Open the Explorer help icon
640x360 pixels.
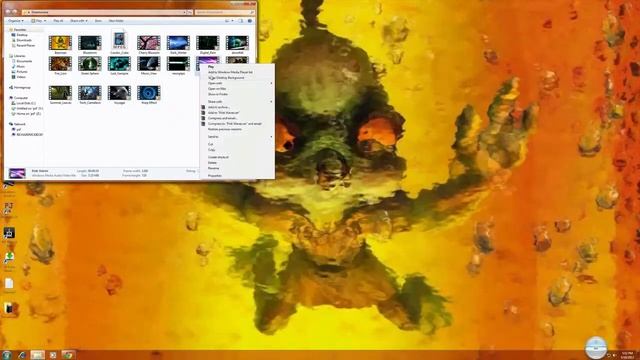pyautogui.click(x=250, y=21)
